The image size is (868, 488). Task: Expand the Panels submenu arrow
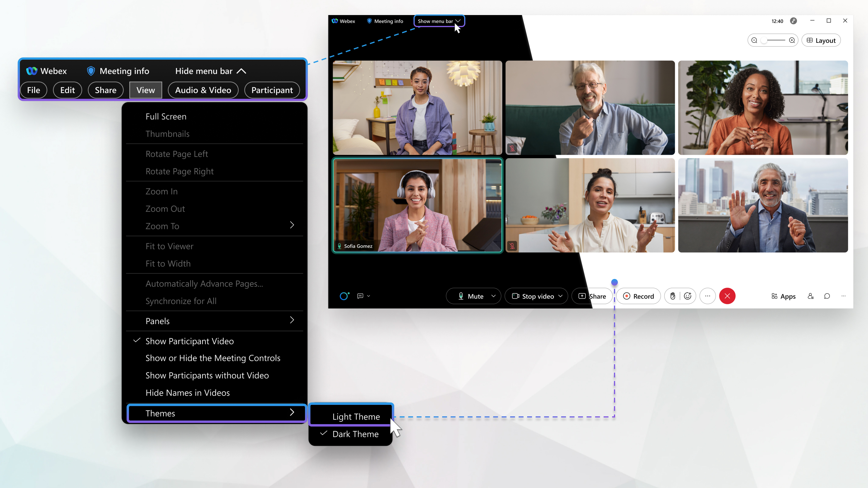click(292, 320)
